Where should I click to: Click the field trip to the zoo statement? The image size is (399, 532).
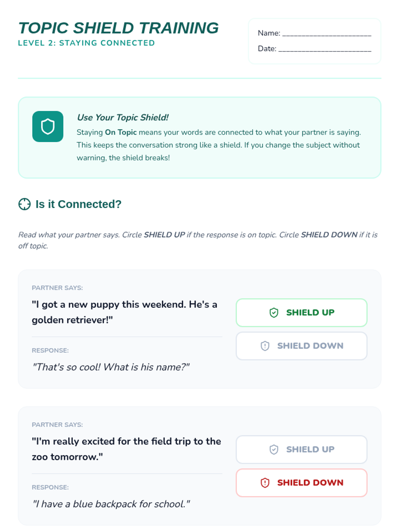(126, 449)
